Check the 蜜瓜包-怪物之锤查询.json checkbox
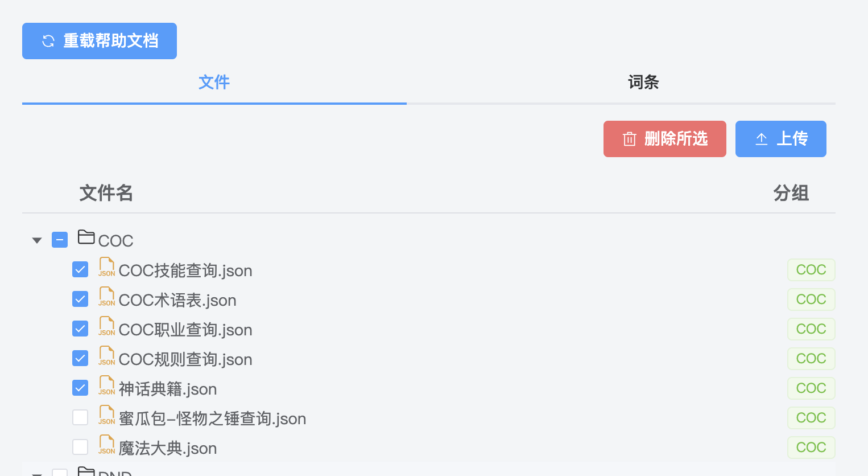The image size is (868, 476). 80,417
